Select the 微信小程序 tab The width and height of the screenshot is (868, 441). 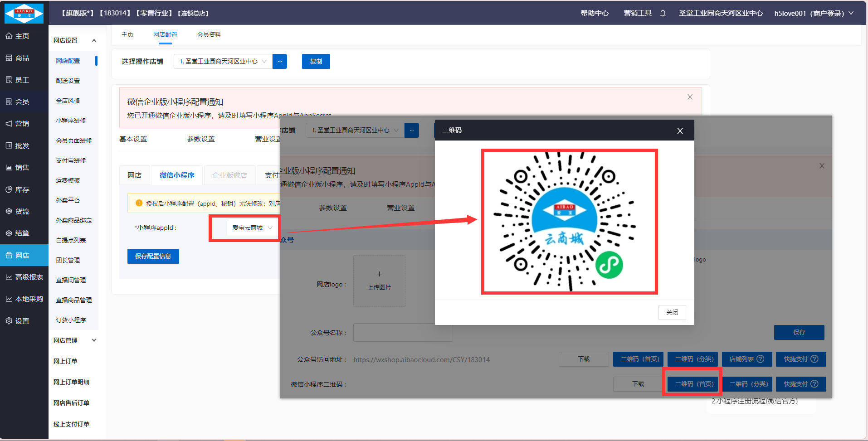[177, 175]
